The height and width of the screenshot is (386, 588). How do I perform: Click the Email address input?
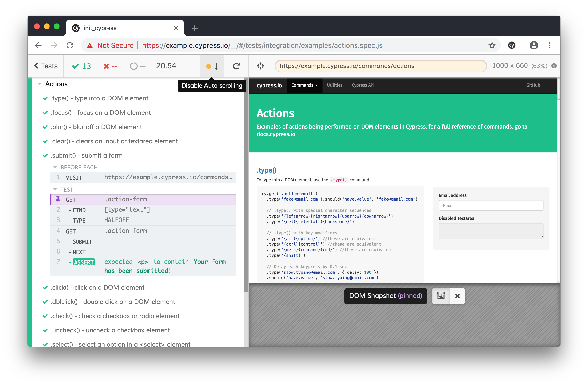(491, 206)
